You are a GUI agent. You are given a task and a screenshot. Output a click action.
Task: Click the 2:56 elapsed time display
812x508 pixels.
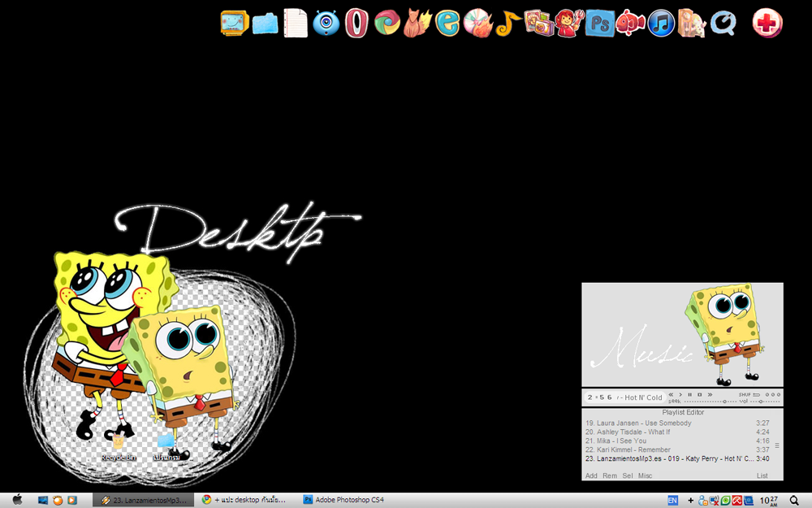(600, 397)
